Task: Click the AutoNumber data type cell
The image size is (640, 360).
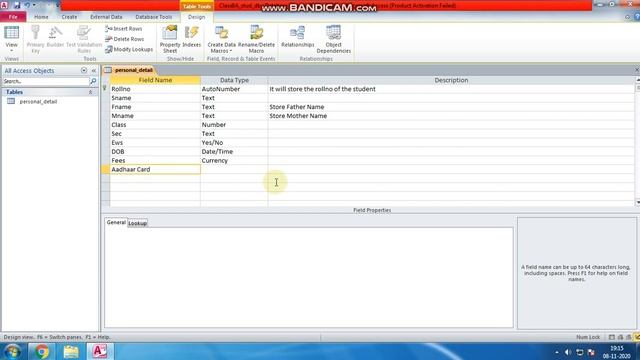Action: 234,89
